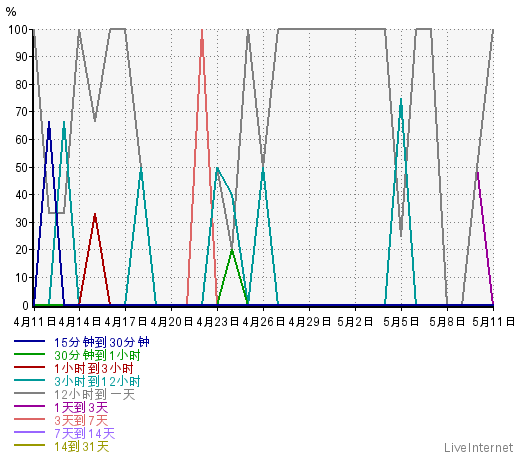This screenshot has width=520, height=457.
Task: Click the dark red 1小时到3小时 legend line
Action: click(x=29, y=367)
